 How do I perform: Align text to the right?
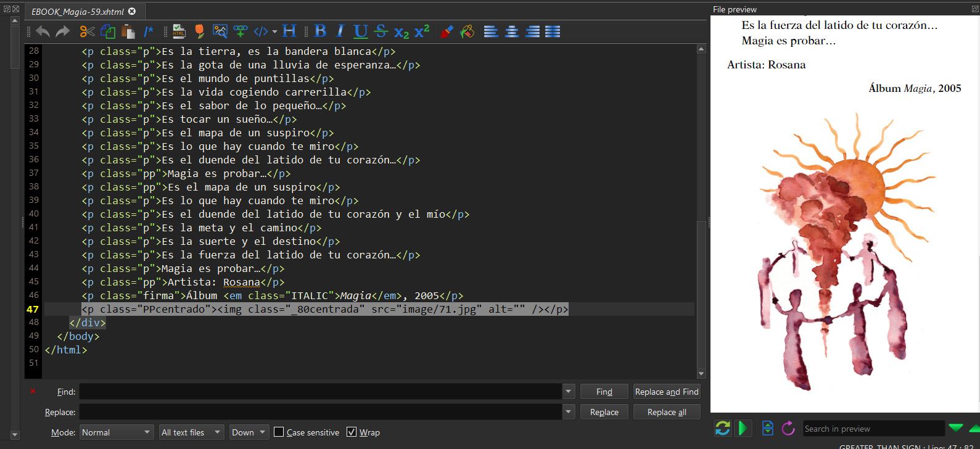pyautogui.click(x=533, y=31)
